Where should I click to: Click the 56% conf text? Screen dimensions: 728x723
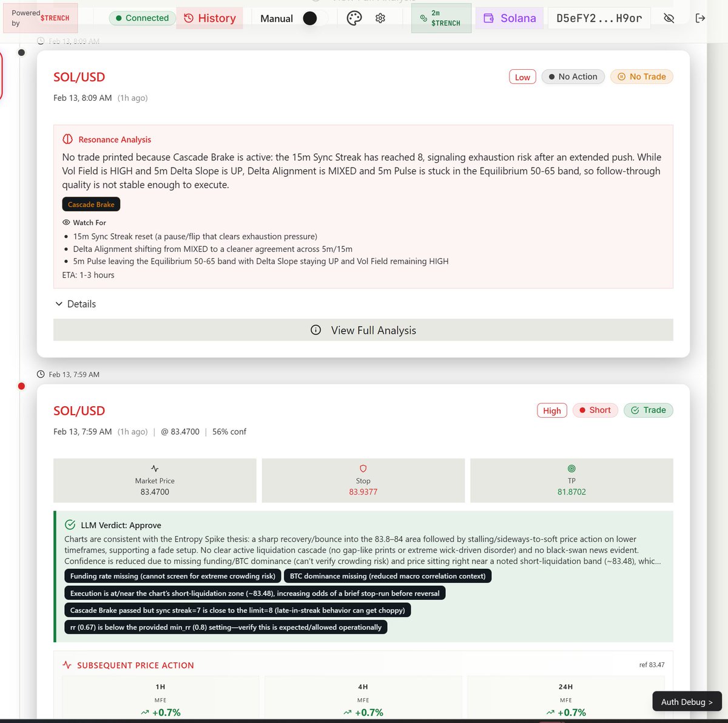click(x=229, y=432)
